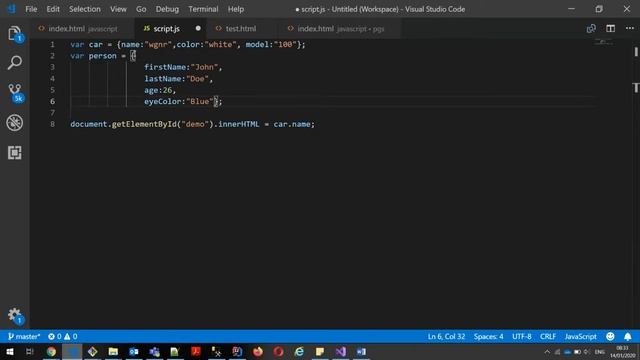This screenshot has width=640, height=360.
Task: Open Outlook from the taskbar
Action: 134,351
